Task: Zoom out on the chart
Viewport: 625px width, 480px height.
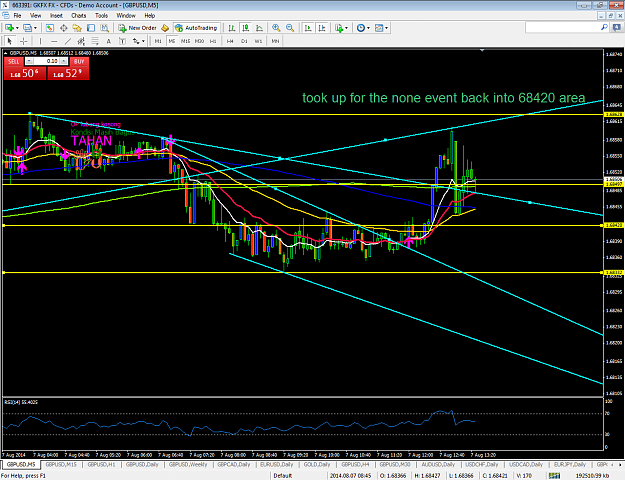Action: (x=290, y=28)
